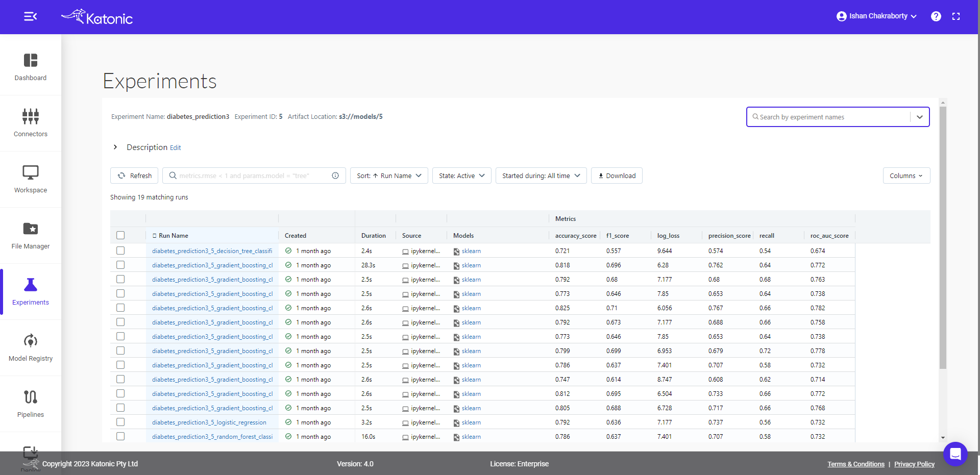The height and width of the screenshot is (475, 980).
Task: Check the run with accuracy 0.747
Action: [120, 379]
